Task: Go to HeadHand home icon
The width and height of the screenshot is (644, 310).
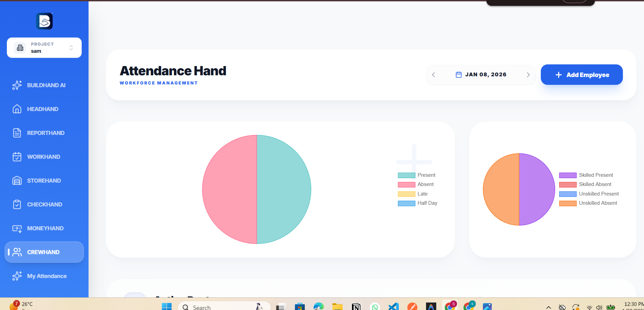Action: pyautogui.click(x=17, y=109)
